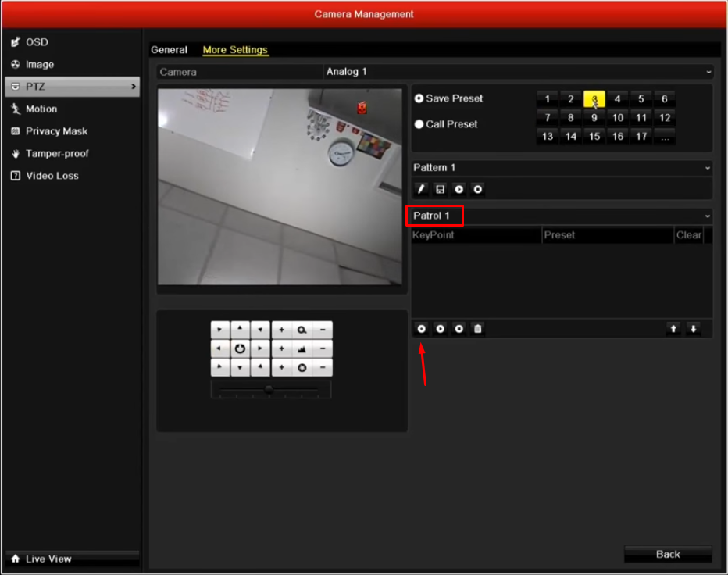Pan the PTZ camera down
728x575 pixels.
pyautogui.click(x=240, y=367)
